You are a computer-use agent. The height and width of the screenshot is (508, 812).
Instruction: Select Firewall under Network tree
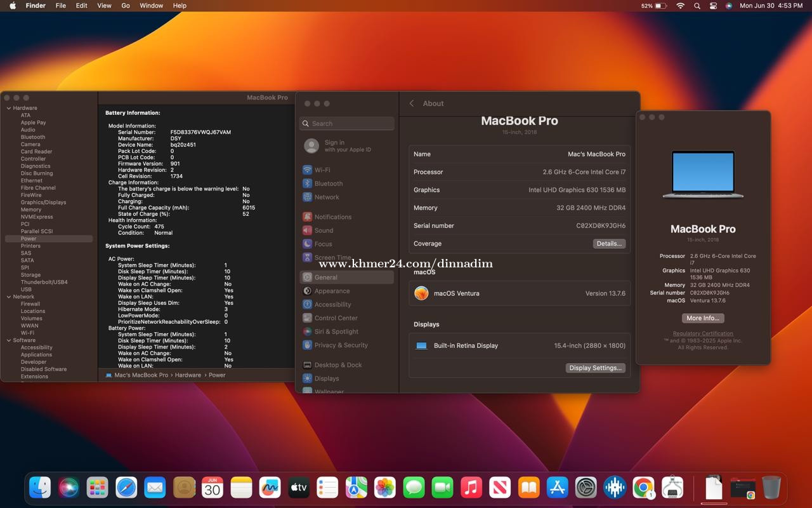click(x=30, y=304)
